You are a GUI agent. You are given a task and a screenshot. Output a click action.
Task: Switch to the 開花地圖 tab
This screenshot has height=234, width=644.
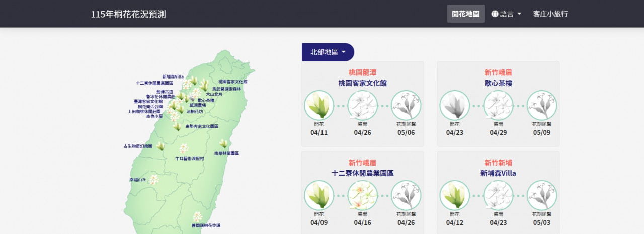pyautogui.click(x=466, y=14)
